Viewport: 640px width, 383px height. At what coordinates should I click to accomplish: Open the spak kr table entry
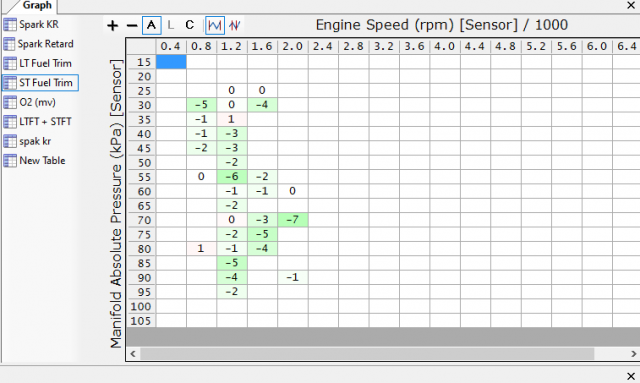[27, 141]
